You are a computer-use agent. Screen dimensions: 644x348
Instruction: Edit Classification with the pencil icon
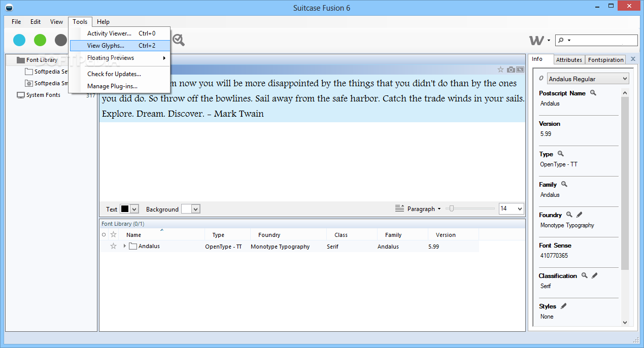(x=595, y=275)
